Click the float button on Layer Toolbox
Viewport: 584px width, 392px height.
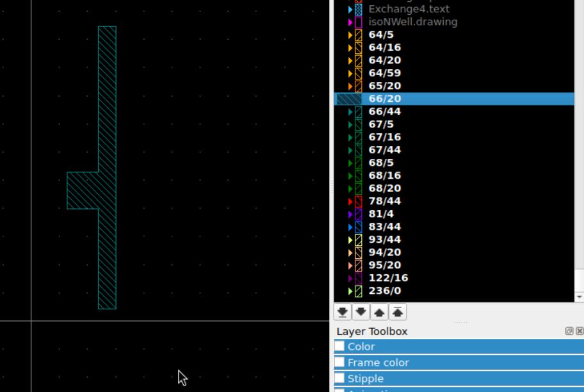click(569, 331)
